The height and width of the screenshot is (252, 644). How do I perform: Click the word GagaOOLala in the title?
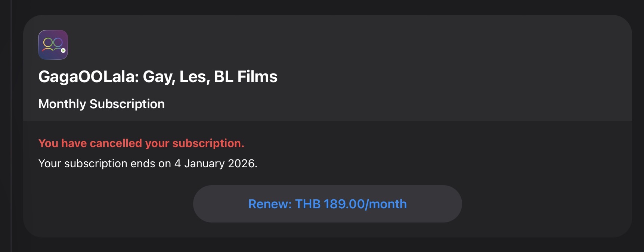point(89,77)
